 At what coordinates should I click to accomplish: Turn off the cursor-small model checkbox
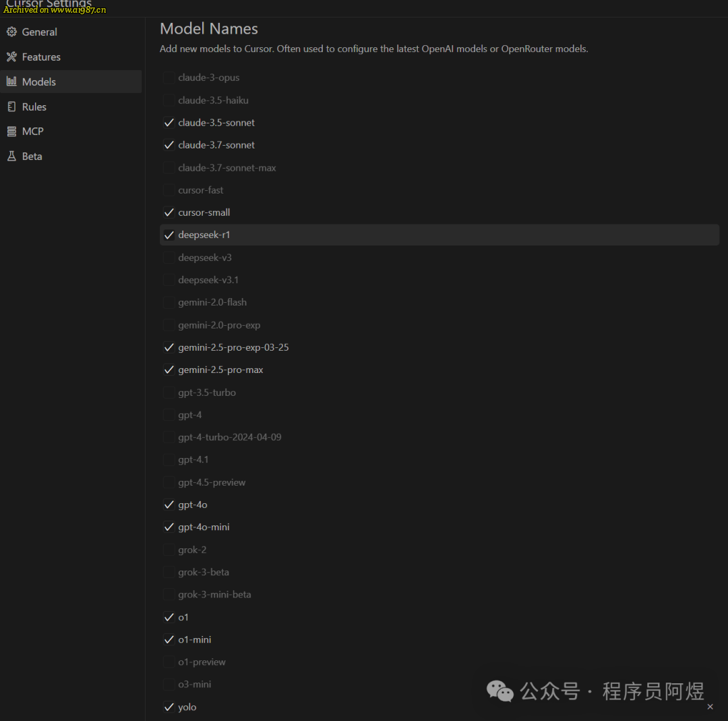[169, 212]
